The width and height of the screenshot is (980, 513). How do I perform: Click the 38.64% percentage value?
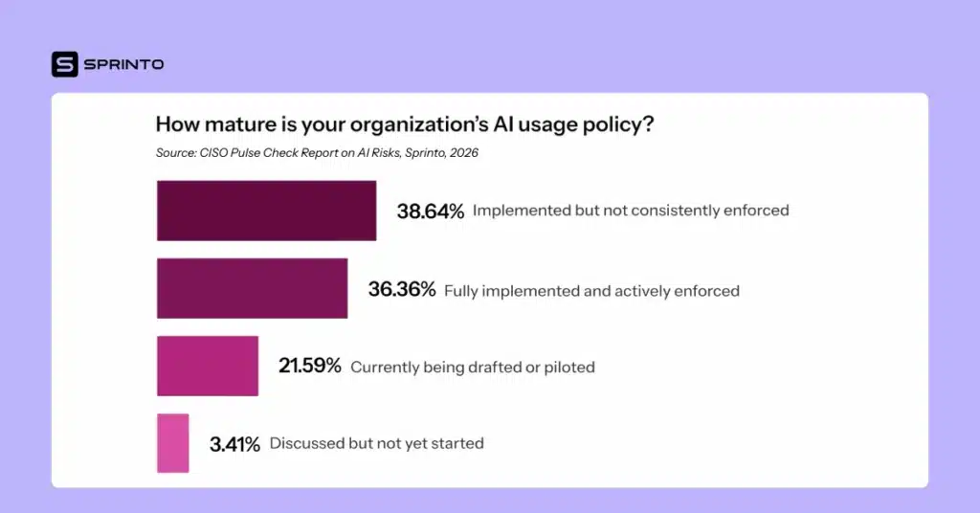[x=431, y=211]
